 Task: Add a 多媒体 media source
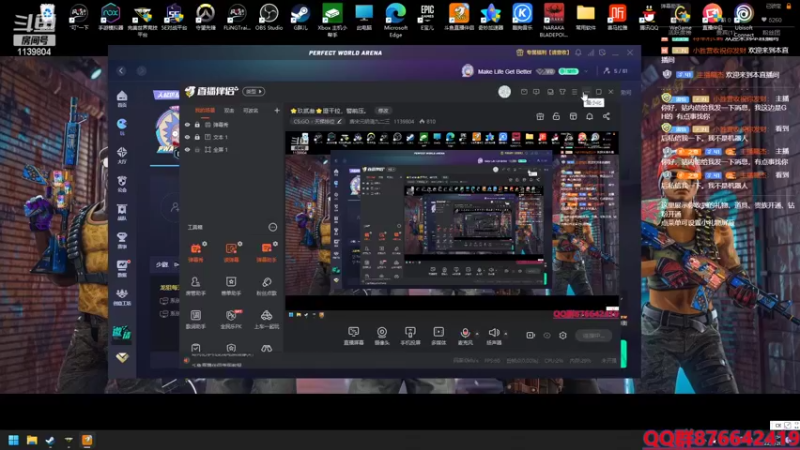(x=438, y=336)
